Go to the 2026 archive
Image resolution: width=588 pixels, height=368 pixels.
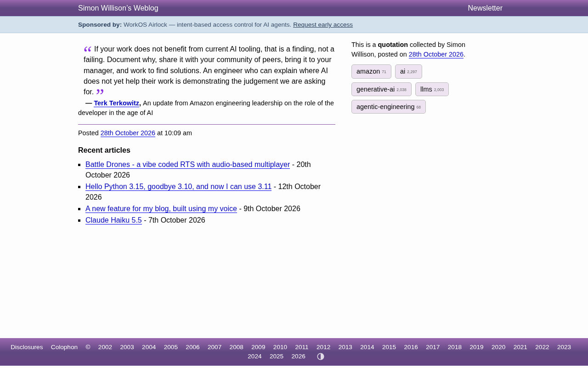[299, 356]
